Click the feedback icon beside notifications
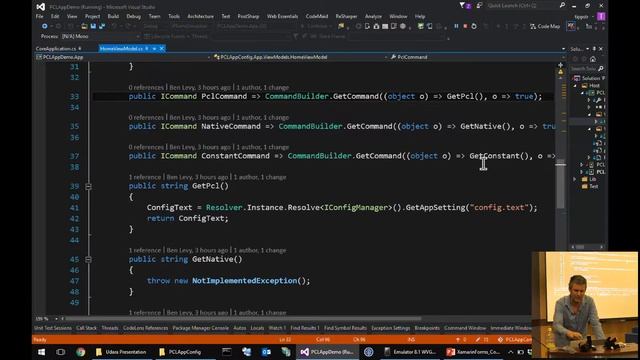 tap(480, 5)
